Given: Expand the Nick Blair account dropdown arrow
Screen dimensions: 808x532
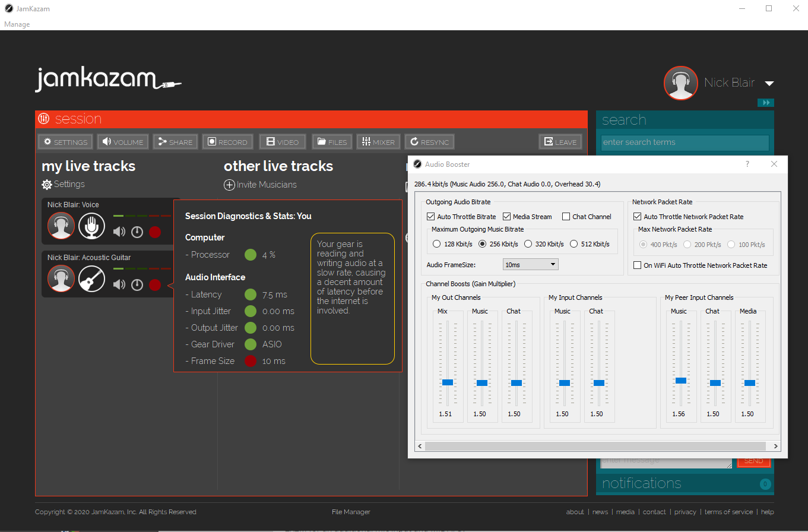Looking at the screenshot, I should (x=769, y=83).
